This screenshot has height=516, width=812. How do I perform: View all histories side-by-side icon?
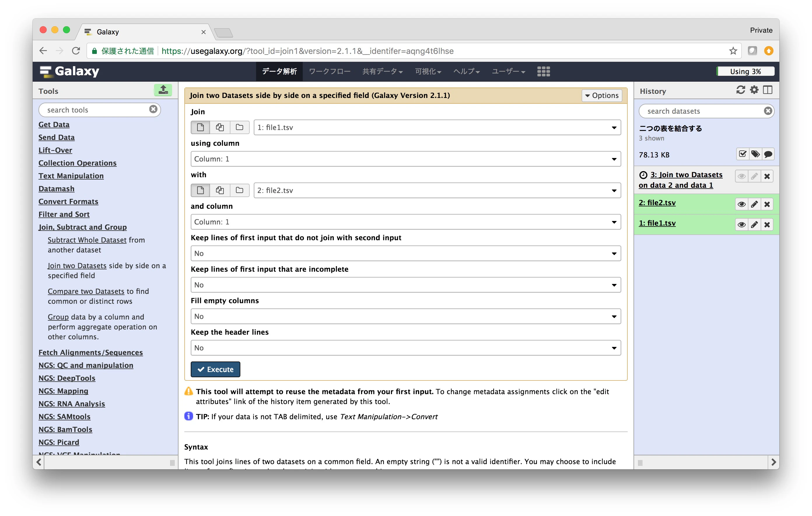(x=767, y=90)
